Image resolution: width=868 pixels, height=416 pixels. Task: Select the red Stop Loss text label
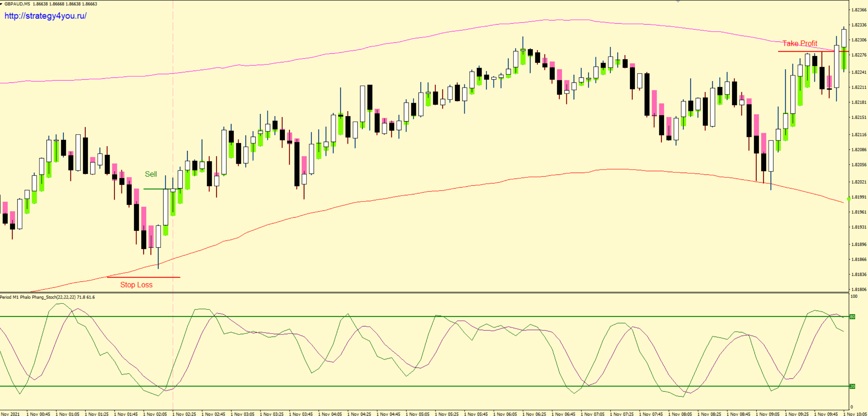click(136, 285)
